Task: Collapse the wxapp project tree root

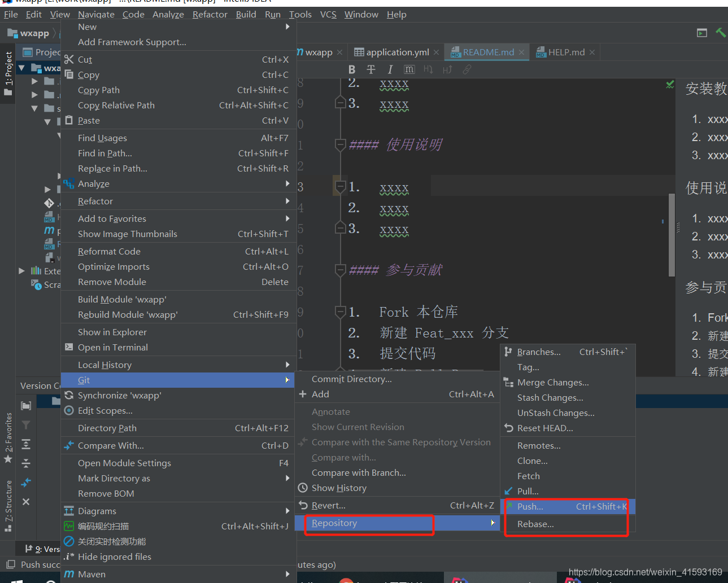Action: point(21,68)
